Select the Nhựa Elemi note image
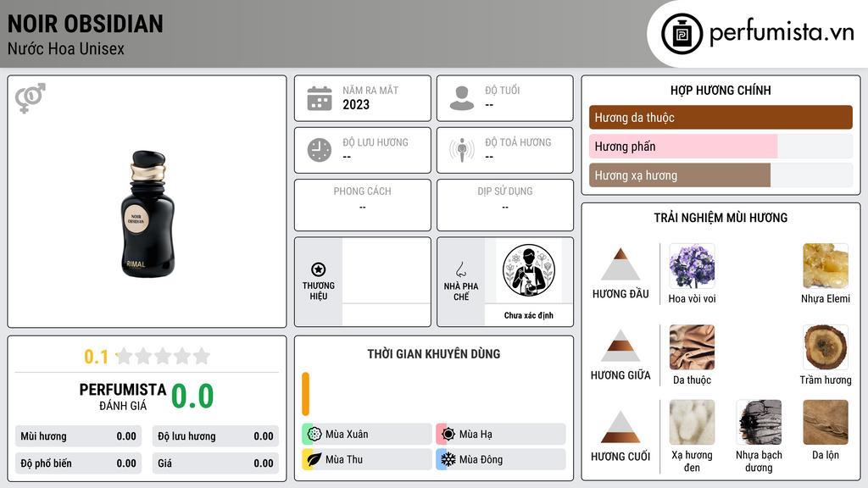 [826, 266]
